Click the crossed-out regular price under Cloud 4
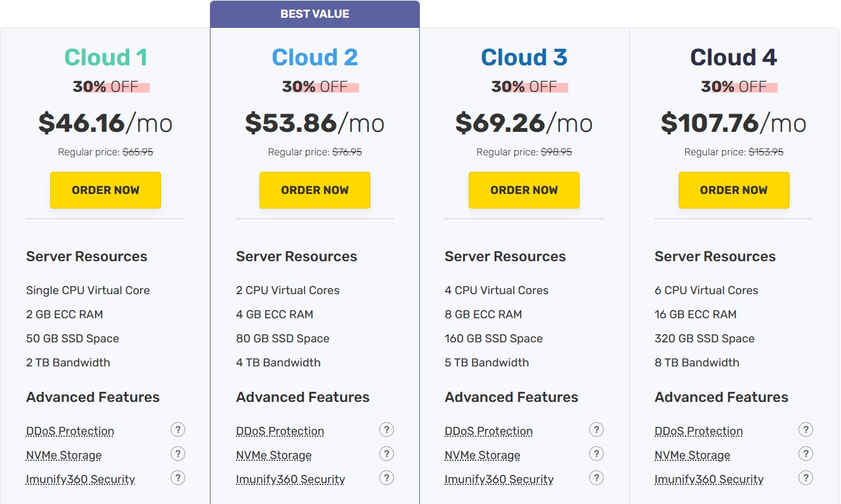The height and width of the screenshot is (504, 841). (x=764, y=152)
